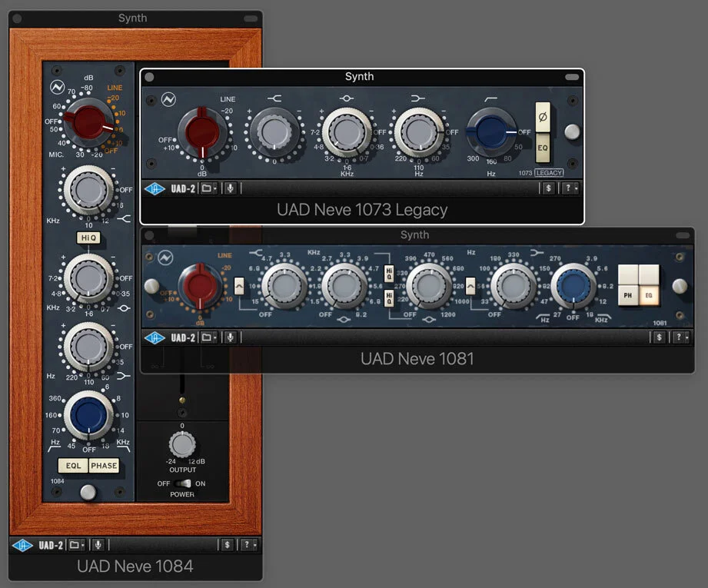
Task: Click the UA logo in the 1073 Legacy toolbar
Action: [155, 188]
